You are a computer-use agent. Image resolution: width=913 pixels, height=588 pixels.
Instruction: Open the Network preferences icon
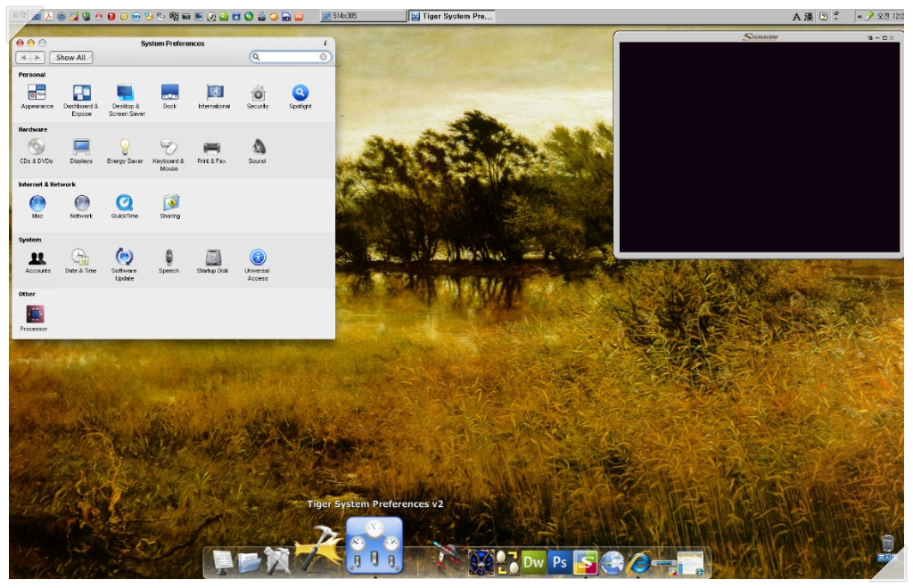point(81,203)
